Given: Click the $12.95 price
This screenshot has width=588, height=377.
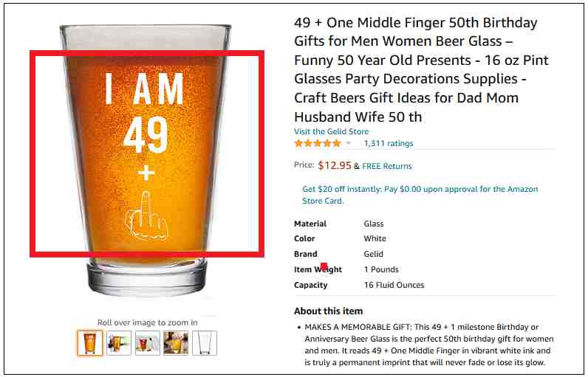Looking at the screenshot, I should click(335, 165).
